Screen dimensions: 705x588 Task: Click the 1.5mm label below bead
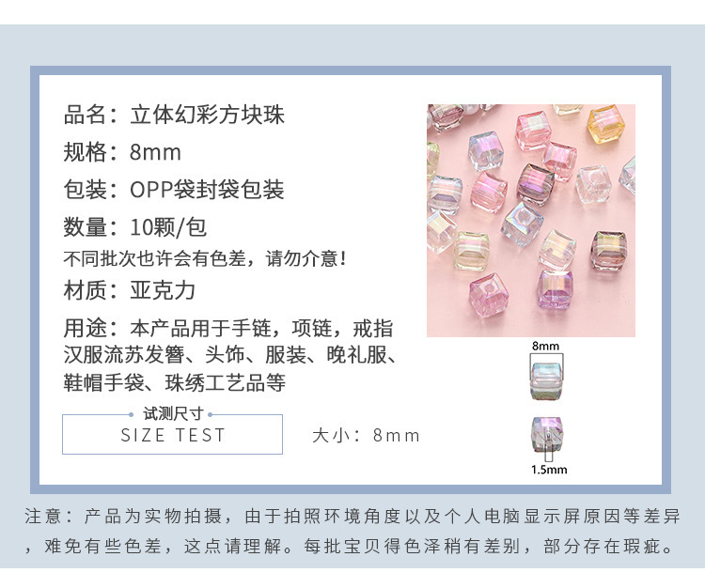pos(549,470)
